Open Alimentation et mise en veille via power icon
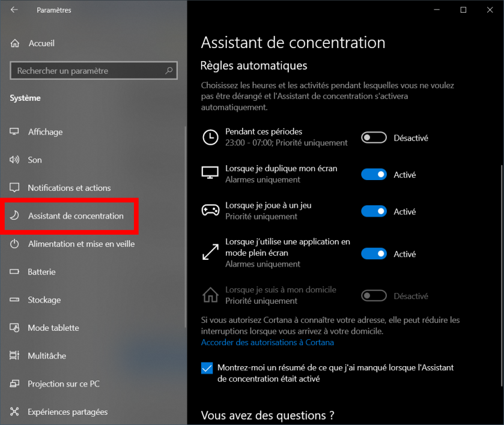Image resolution: width=504 pixels, height=425 pixels. (x=14, y=244)
